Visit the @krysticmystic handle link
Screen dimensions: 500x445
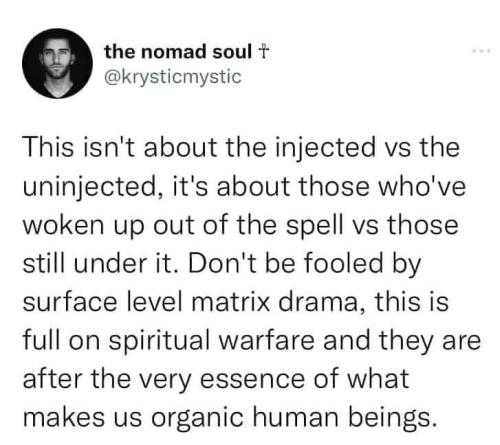pos(173,77)
